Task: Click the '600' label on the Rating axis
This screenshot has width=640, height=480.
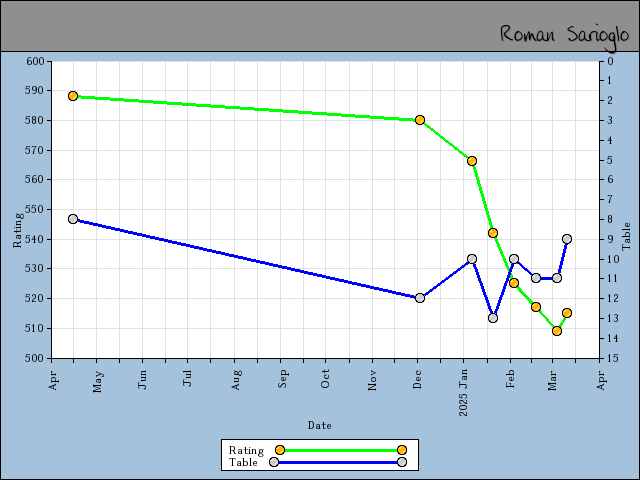Action: [35, 61]
